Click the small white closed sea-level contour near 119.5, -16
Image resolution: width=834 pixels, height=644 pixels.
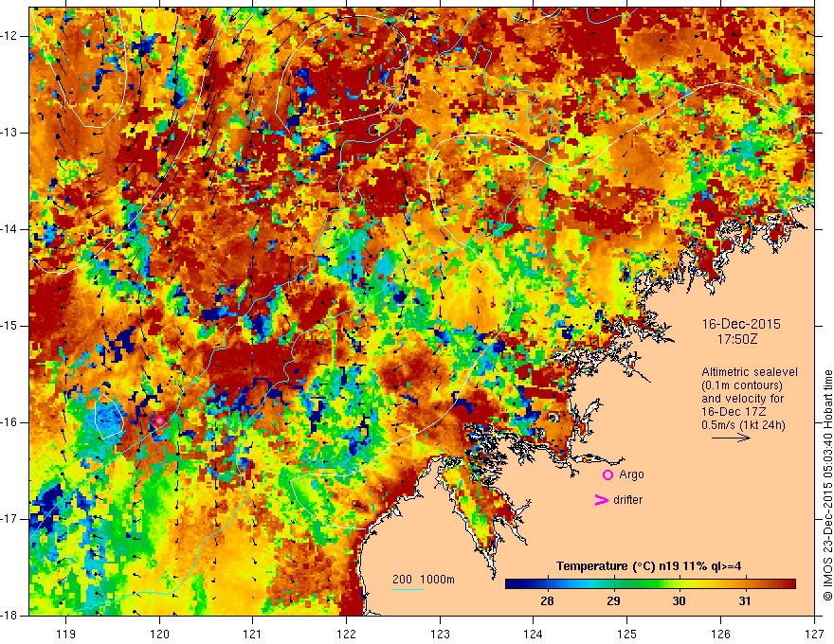[109, 417]
